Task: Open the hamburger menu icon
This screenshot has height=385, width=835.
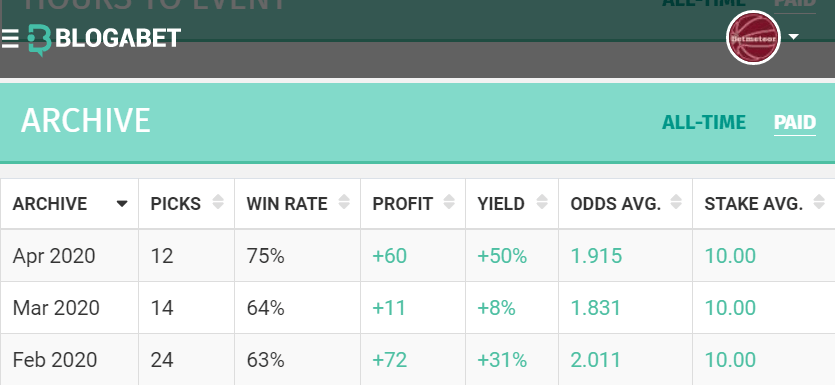Action: click(x=10, y=38)
